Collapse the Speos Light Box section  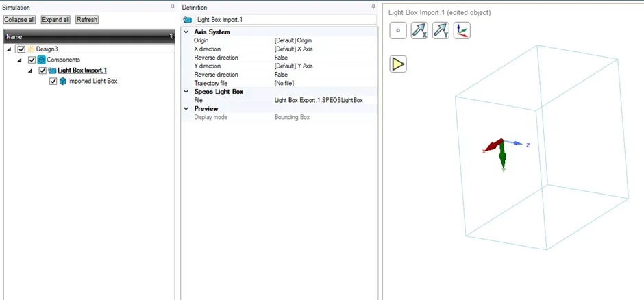[186, 92]
